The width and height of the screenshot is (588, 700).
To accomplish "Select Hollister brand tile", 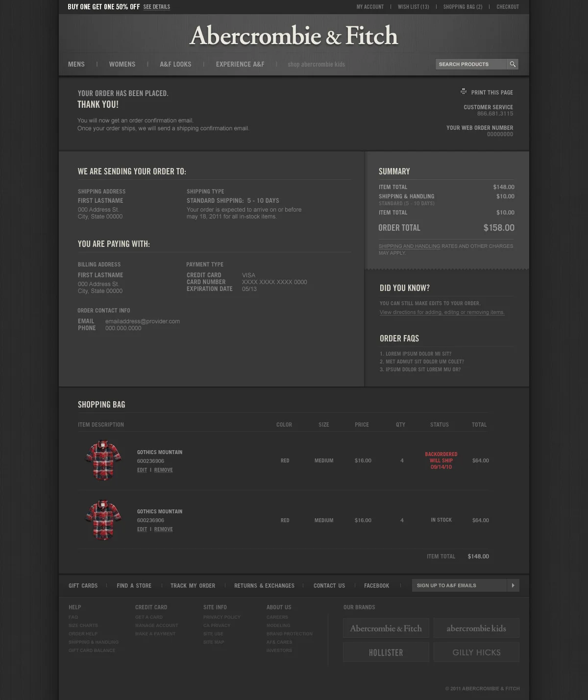I will click(386, 652).
